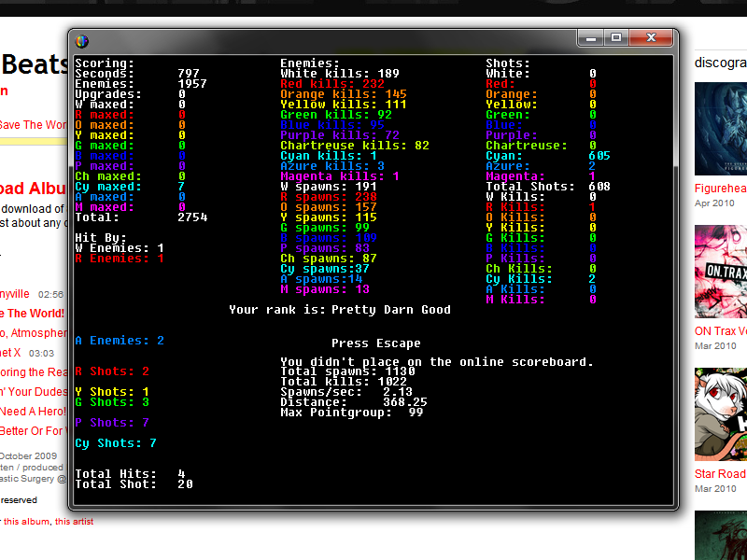Click the game window's colorful app icon
Screen dimensions: 747x560
(82, 40)
